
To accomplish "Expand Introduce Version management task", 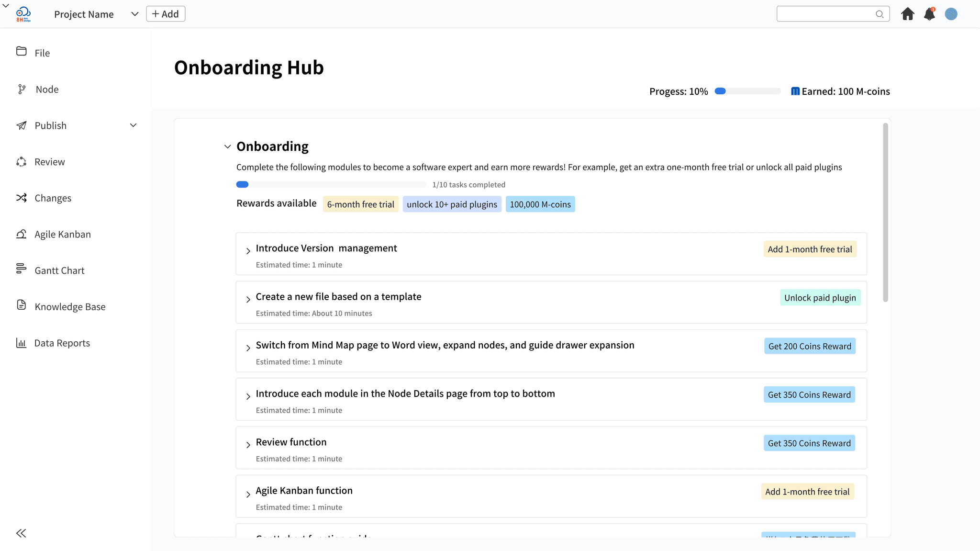I will click(248, 251).
